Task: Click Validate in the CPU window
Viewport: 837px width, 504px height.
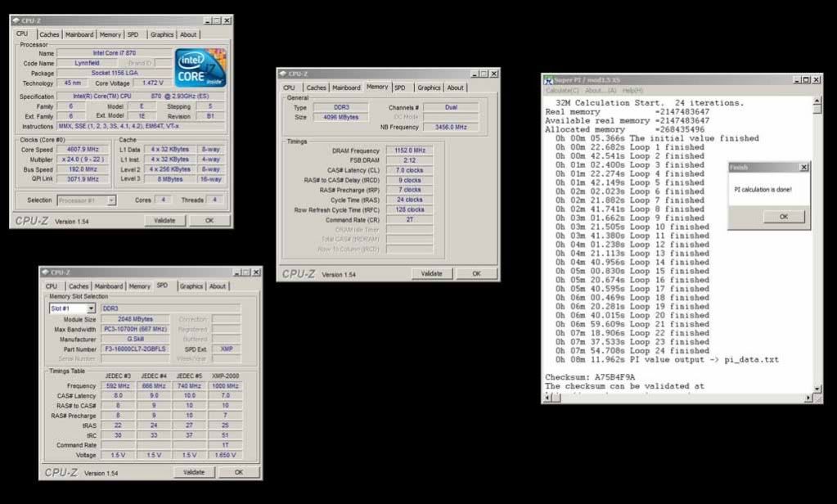Action: (x=164, y=221)
